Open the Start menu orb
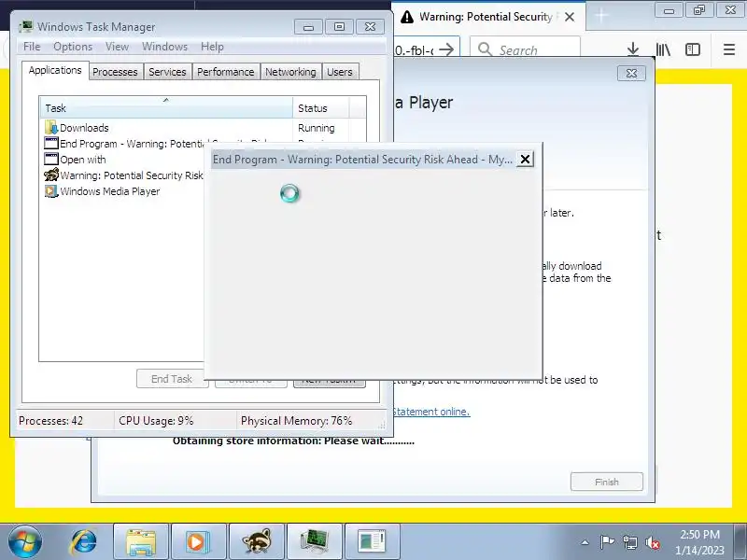 pos(25,542)
